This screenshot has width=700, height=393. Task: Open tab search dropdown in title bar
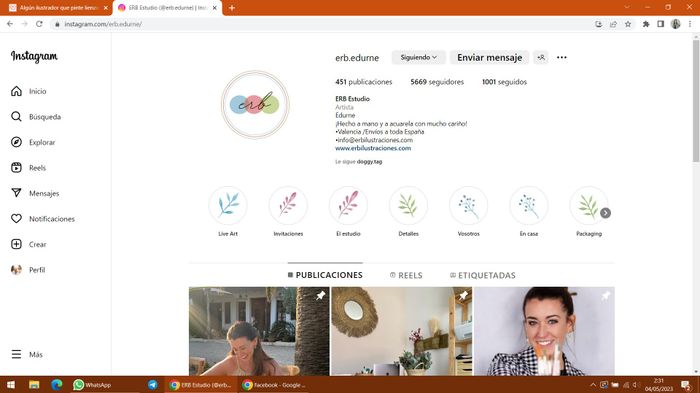[x=627, y=7]
